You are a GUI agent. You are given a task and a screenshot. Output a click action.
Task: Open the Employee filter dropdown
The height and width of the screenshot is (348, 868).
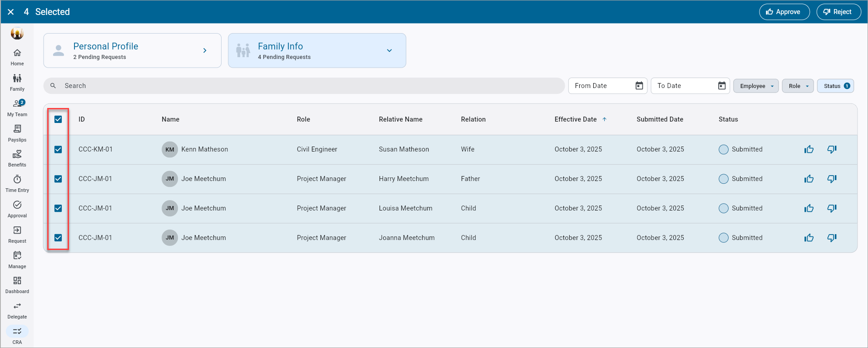tap(756, 86)
